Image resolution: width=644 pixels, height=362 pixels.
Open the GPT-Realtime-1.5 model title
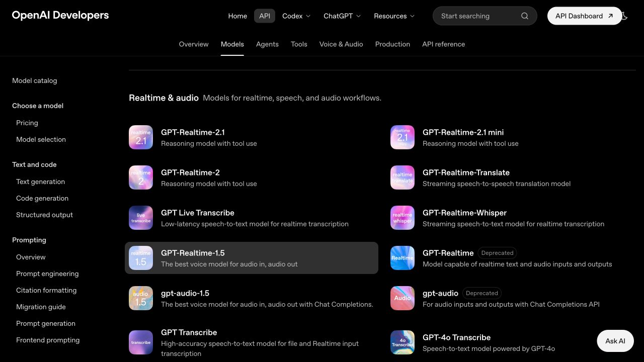(193, 253)
